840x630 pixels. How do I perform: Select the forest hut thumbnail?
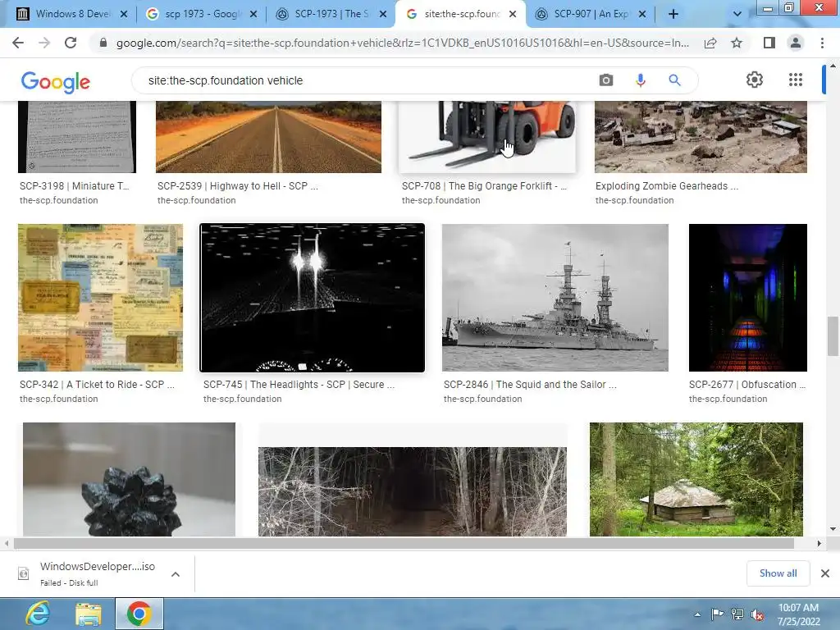click(x=696, y=479)
